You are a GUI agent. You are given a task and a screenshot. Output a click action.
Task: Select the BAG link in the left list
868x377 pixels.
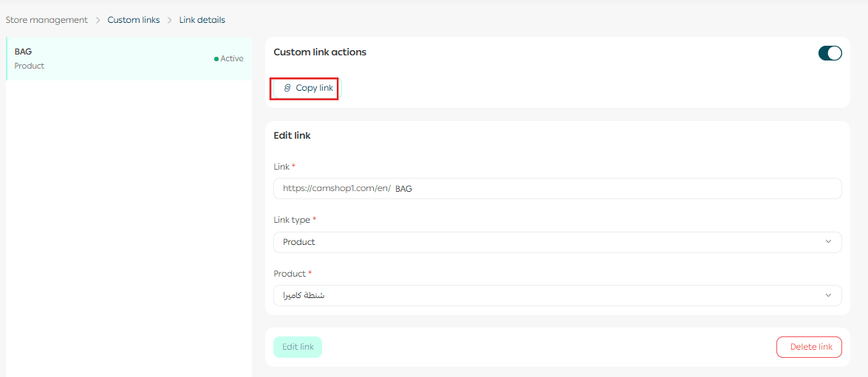[111, 58]
